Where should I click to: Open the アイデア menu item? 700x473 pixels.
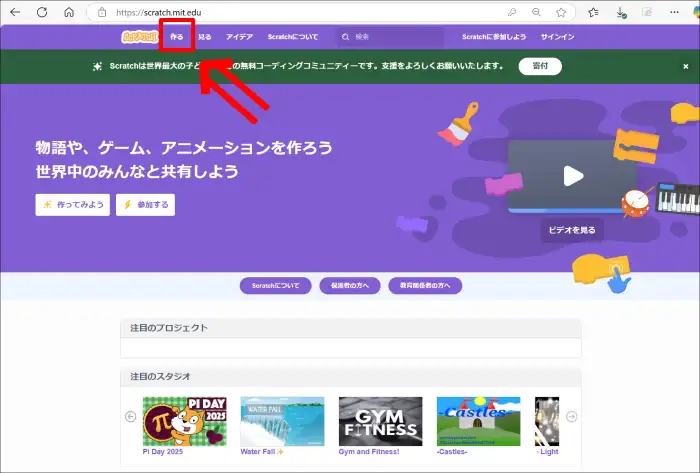coord(239,37)
